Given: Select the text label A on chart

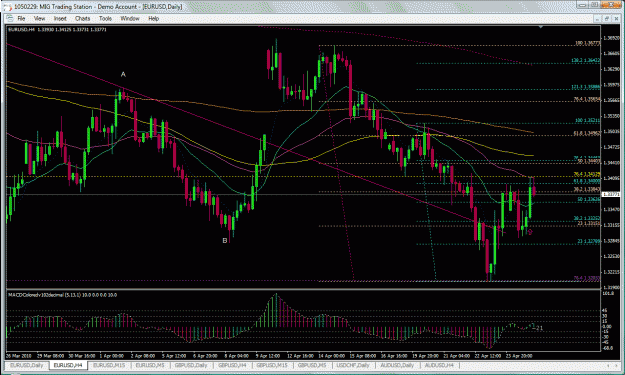Looking at the screenshot, I should tap(123, 74).
